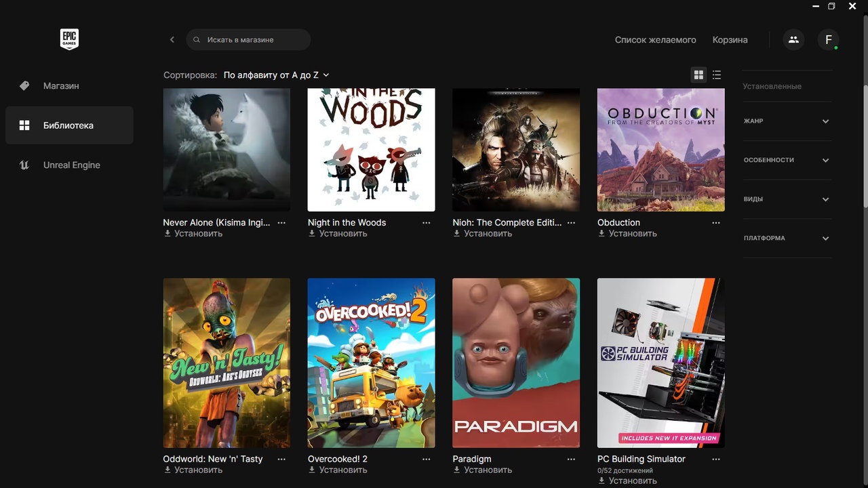The width and height of the screenshot is (868, 488).
Task: Open the friends list icon
Action: coord(793,39)
